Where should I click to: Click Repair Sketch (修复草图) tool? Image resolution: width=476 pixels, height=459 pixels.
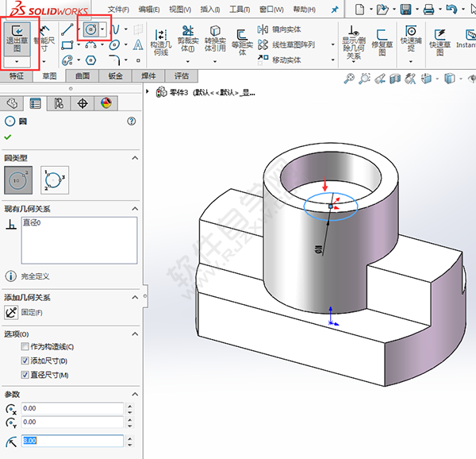[382, 43]
